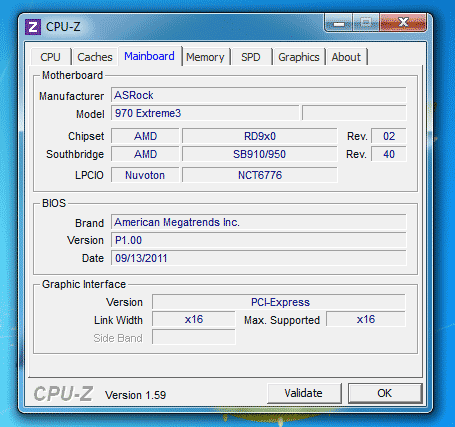455x427 pixels.
Task: Click the BIOS date 09/13/2011
Action: click(x=259, y=258)
